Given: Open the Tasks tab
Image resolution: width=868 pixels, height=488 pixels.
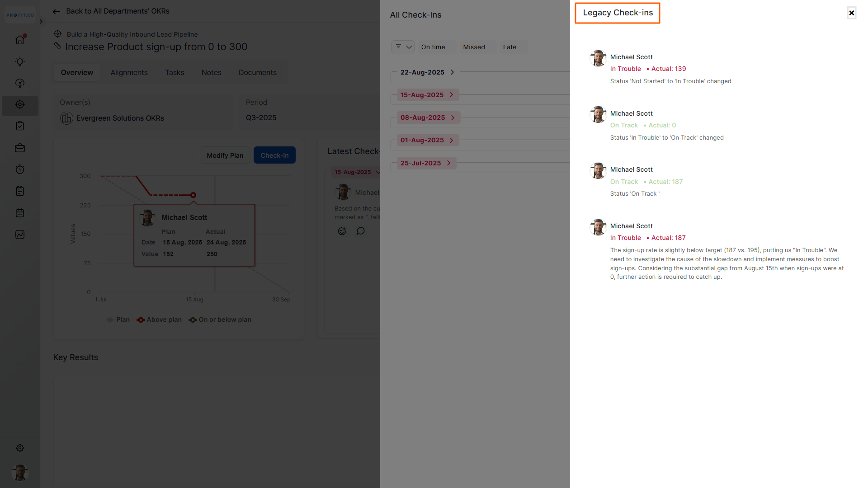Looking at the screenshot, I should (175, 73).
